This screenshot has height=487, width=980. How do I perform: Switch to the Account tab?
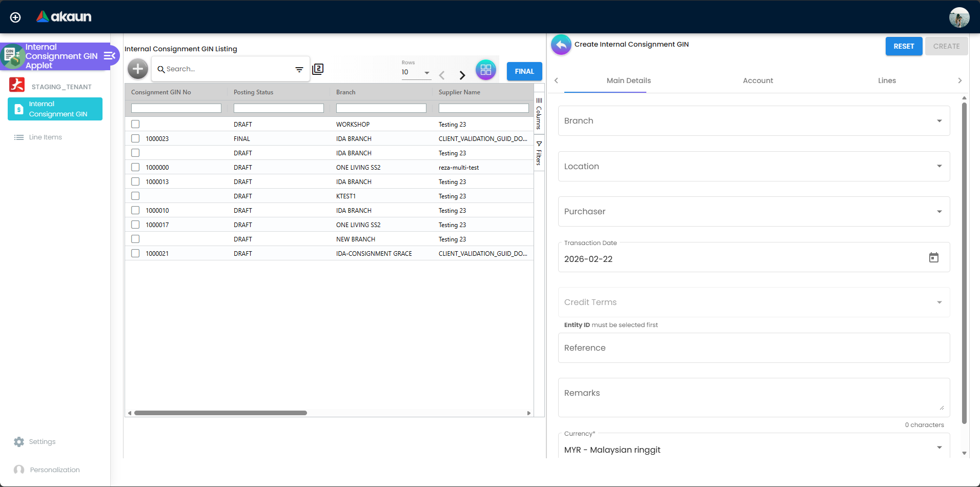point(758,80)
